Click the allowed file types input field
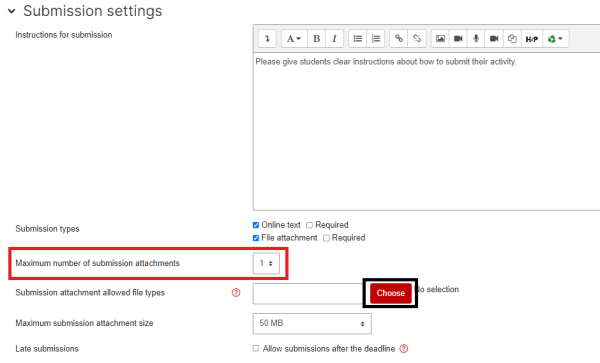Screen dimensions: 600x363 tap(308, 294)
